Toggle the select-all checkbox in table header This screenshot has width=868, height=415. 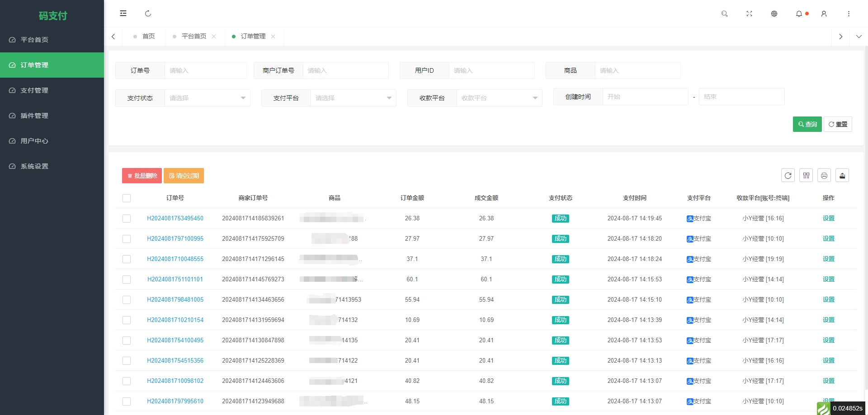[x=127, y=198]
